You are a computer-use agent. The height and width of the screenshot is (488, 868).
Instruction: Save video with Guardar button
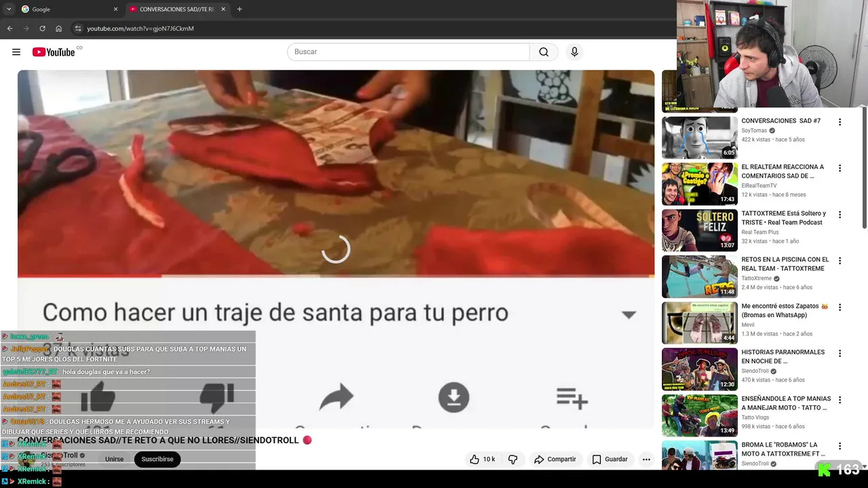point(610,460)
